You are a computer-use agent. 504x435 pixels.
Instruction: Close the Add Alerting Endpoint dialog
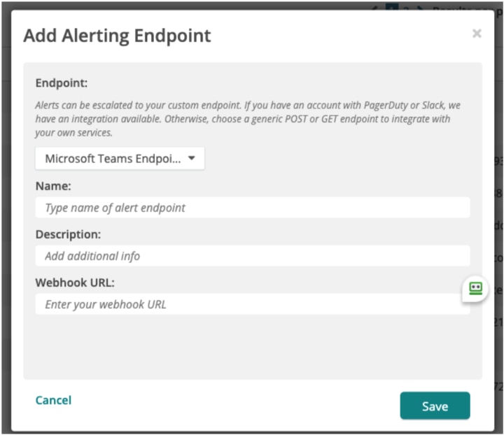[477, 34]
